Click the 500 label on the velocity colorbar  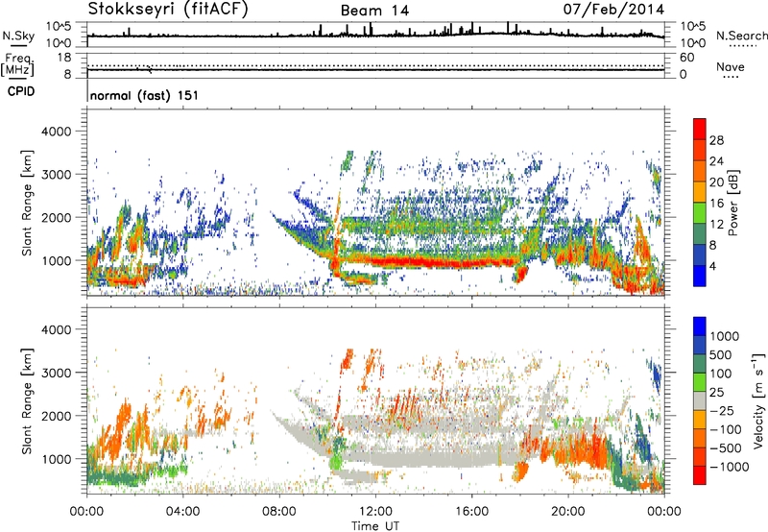pyautogui.click(x=721, y=355)
